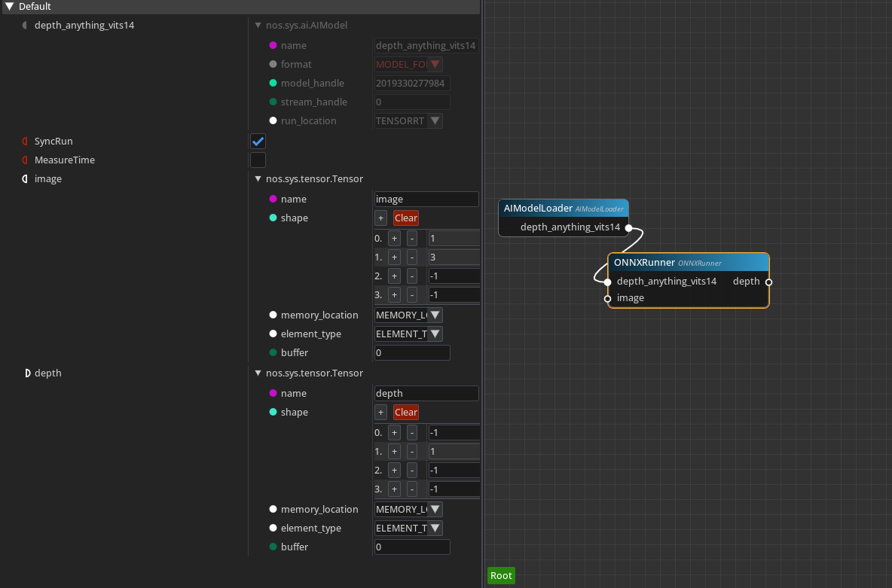Click the depth output pin icon in properties
The width and height of the screenshot is (892, 588).
coord(27,373)
